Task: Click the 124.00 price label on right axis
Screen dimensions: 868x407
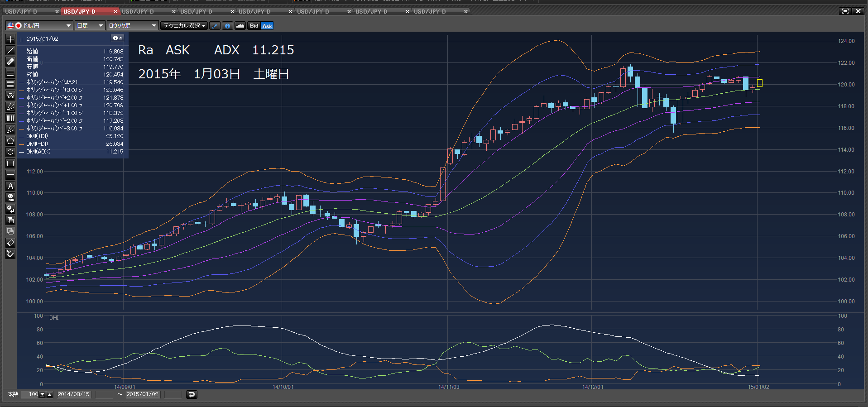Action: coord(846,41)
